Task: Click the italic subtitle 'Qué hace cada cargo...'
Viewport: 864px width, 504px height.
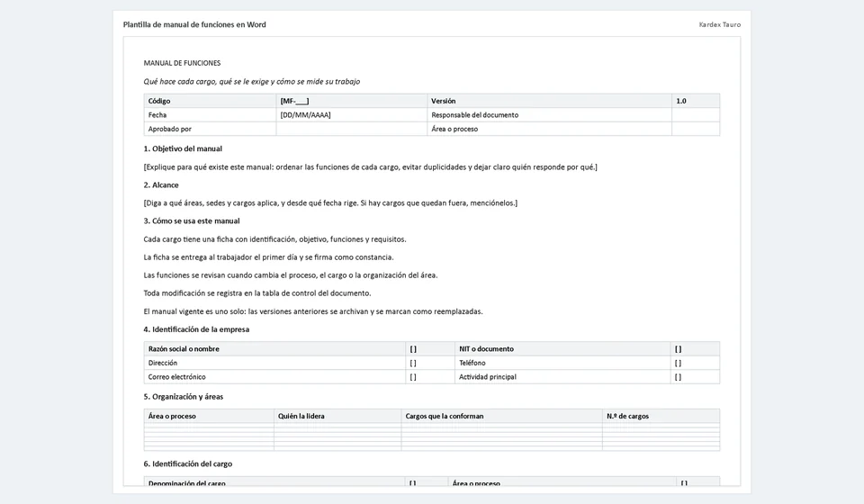Action: coord(252,82)
